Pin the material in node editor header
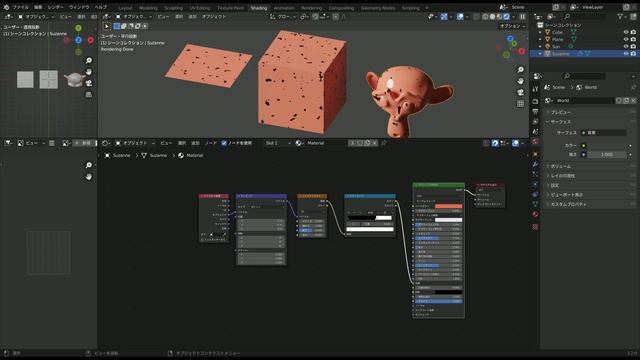640x360 pixels. [x=384, y=143]
